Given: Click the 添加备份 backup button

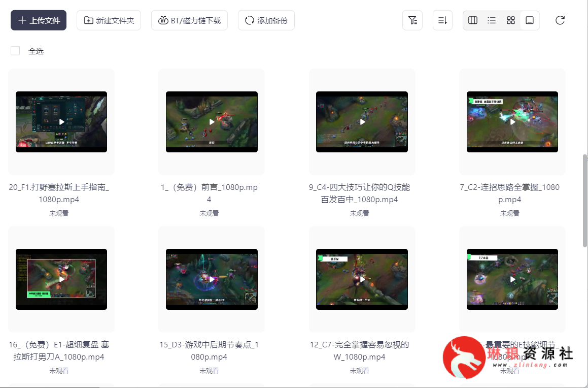Looking at the screenshot, I should [266, 20].
